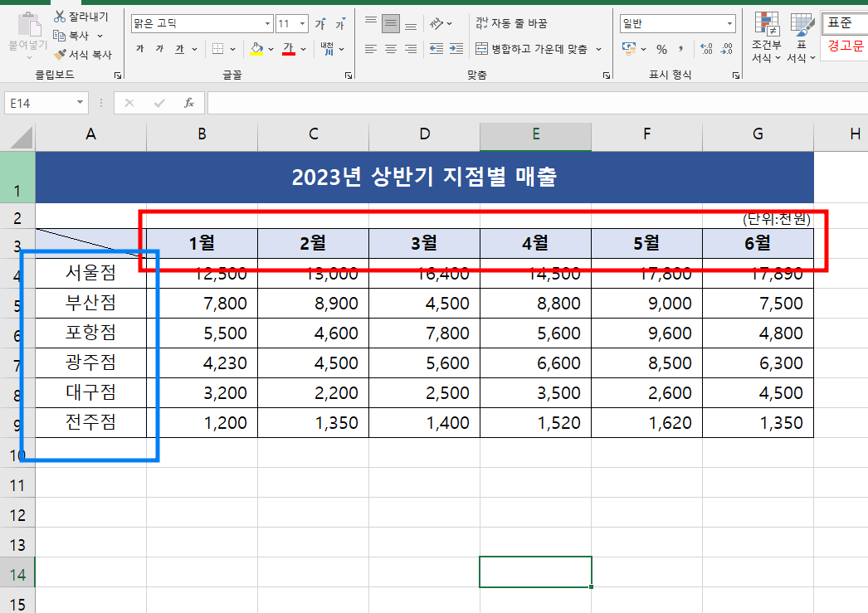Click the 3월 header cell
The height and width of the screenshot is (613, 868).
point(424,243)
